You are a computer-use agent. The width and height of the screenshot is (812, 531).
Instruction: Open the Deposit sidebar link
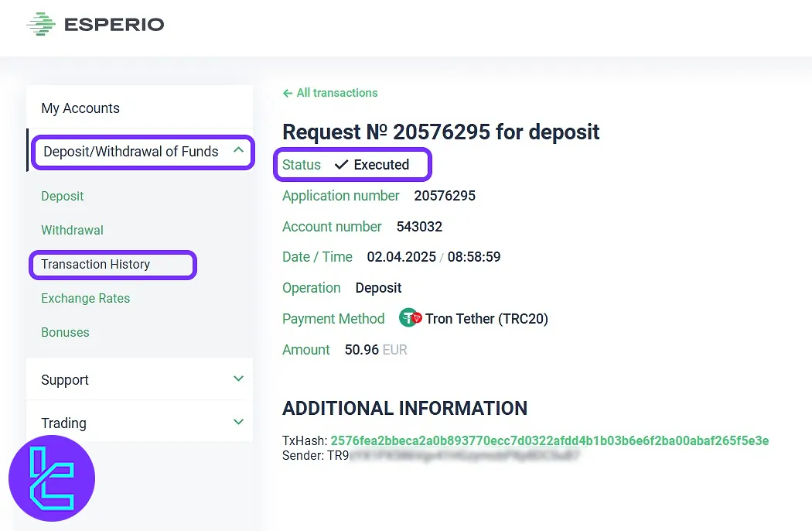tap(62, 196)
